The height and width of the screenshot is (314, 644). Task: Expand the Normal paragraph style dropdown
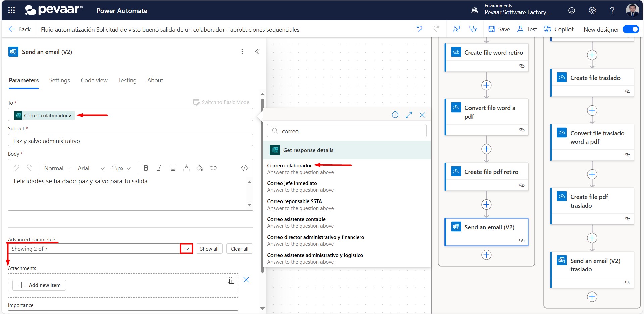(x=57, y=168)
